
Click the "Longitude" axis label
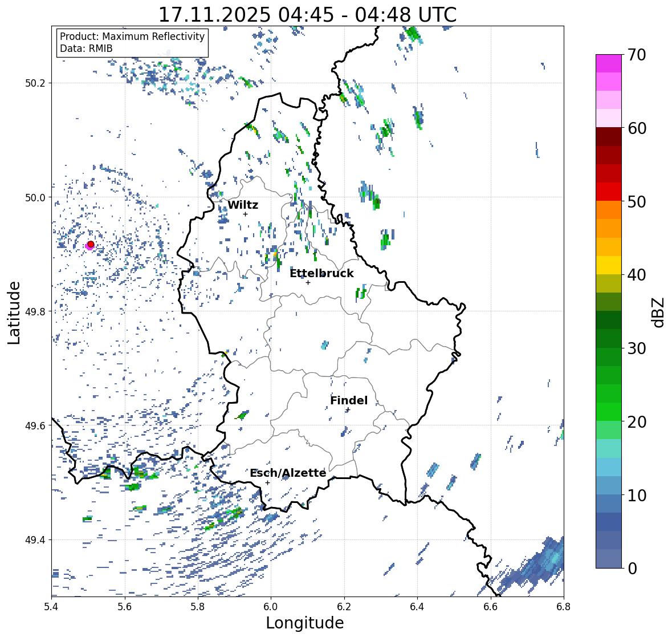click(305, 623)
